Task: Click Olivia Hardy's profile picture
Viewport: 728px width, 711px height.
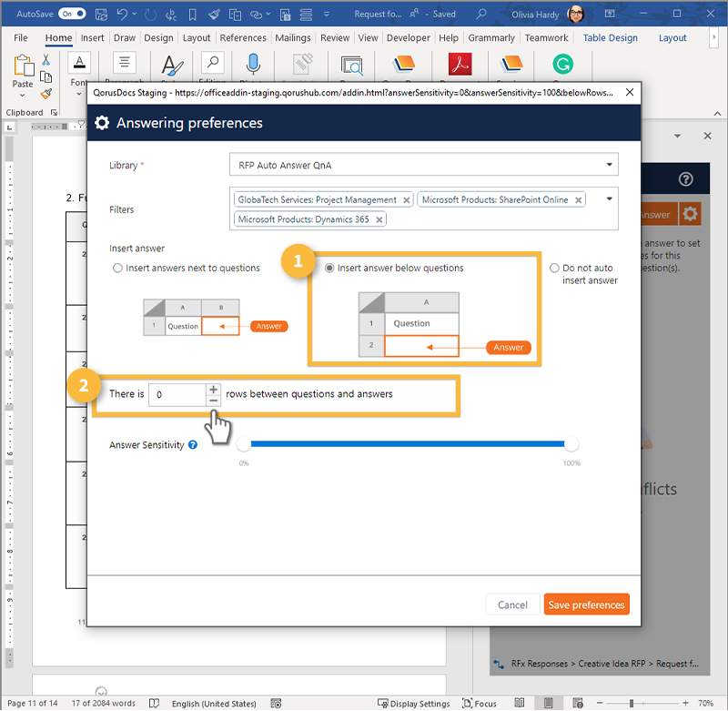Action: coord(576,15)
